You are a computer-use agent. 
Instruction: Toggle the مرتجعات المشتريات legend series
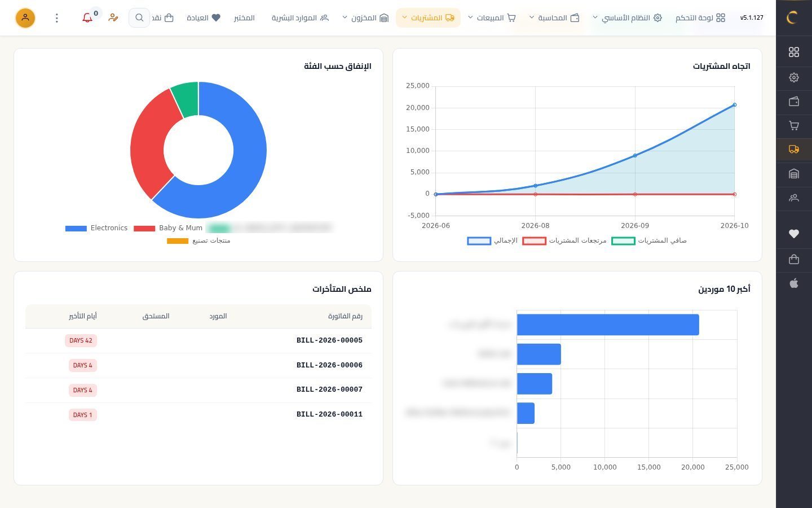[x=564, y=241]
